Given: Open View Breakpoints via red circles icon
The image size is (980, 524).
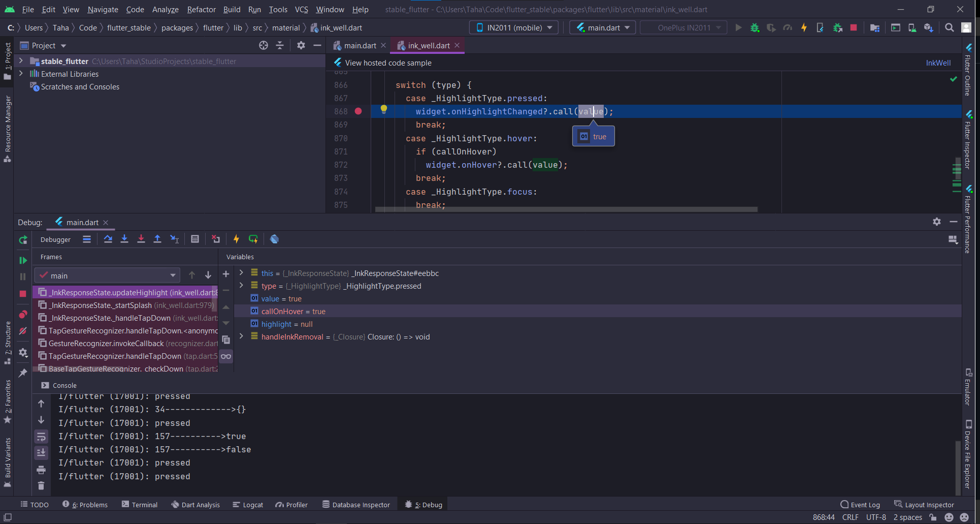Looking at the screenshot, I should coord(23,314).
